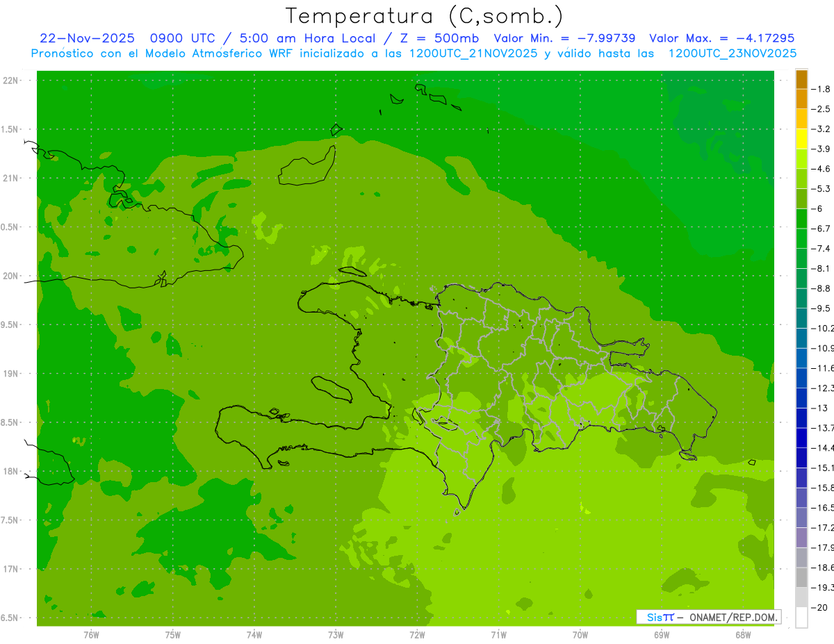Click the '-13' legend value
834x644 pixels.
[820, 408]
